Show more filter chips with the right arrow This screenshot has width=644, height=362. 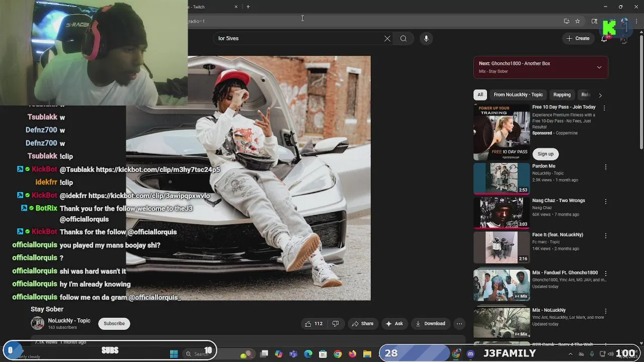[600, 95]
